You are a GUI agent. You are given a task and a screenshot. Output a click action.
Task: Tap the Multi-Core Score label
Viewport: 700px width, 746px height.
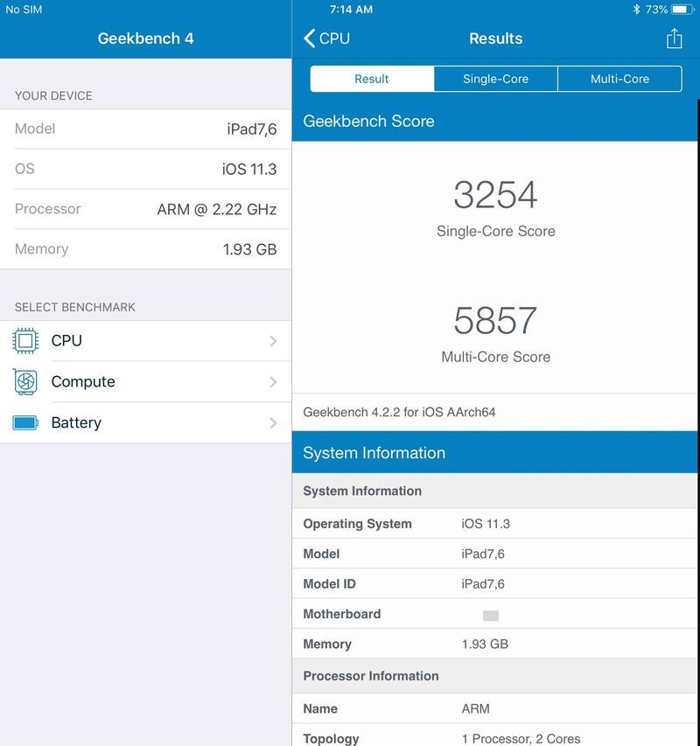point(496,357)
